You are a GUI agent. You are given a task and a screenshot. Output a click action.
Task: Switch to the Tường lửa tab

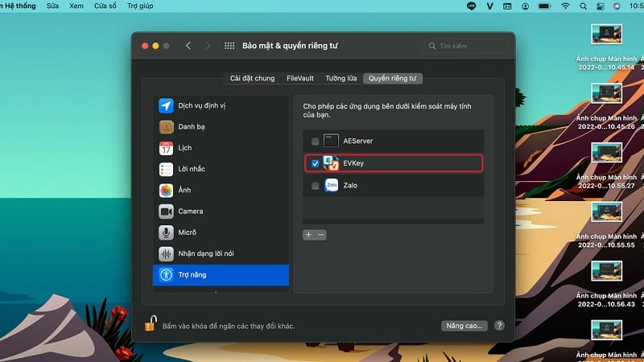click(341, 78)
